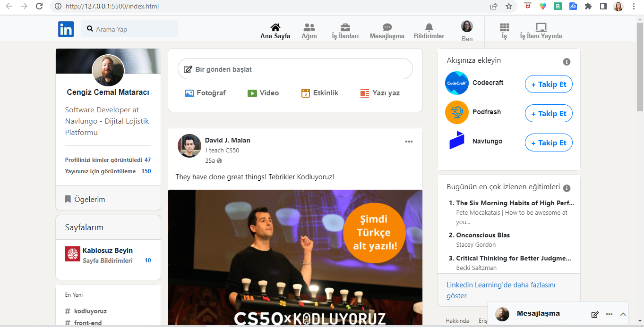The height and width of the screenshot is (327, 644).
Task: Open the Ağım network tab
Action: point(309,31)
